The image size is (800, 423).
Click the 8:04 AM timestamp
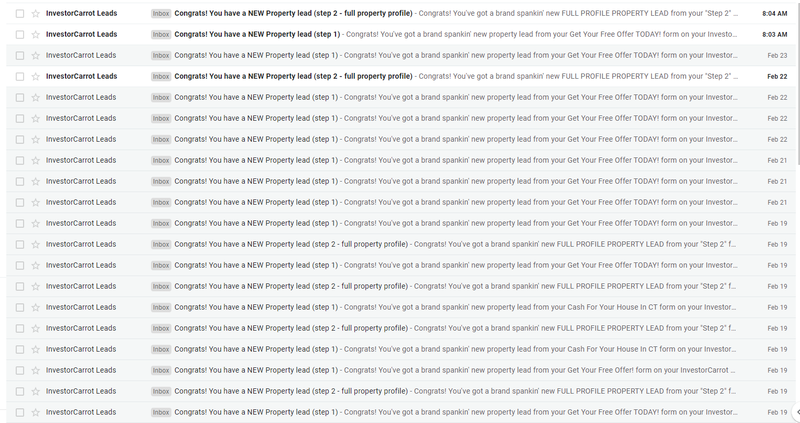[x=774, y=13]
